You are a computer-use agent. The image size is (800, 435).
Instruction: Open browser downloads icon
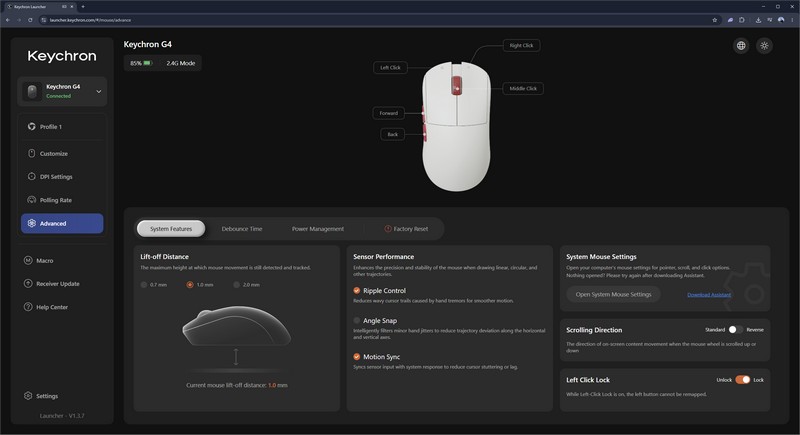coord(758,20)
